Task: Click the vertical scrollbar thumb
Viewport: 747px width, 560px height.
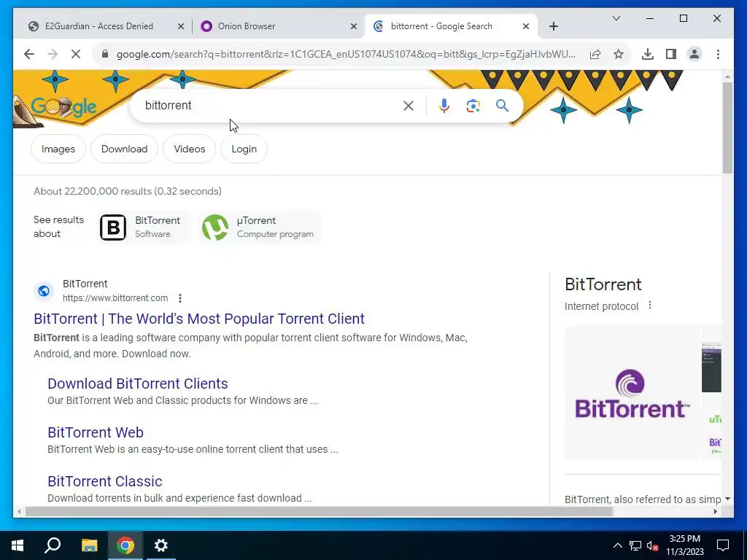Action: click(727, 128)
